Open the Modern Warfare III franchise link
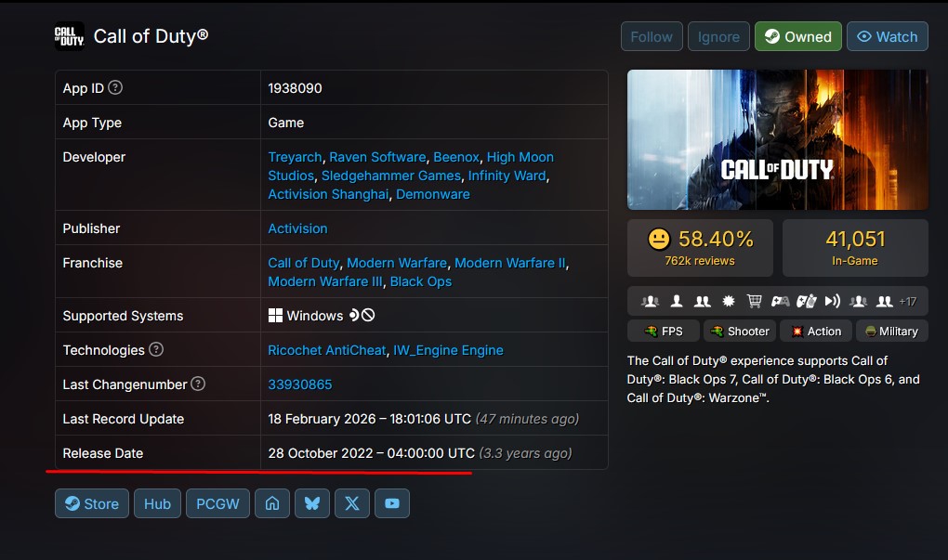Screen dimensions: 948x560 pyautogui.click(x=325, y=281)
